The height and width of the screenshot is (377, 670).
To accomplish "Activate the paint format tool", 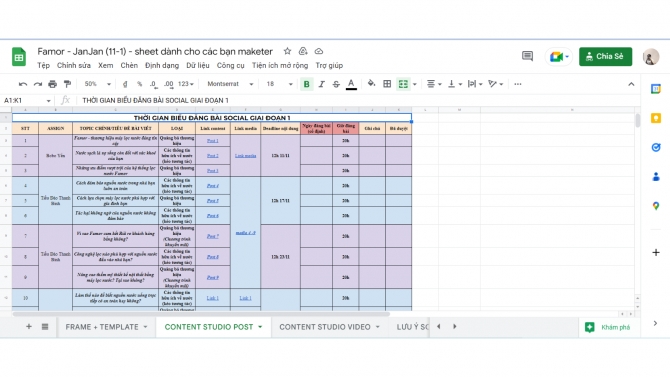I will click(x=67, y=84).
